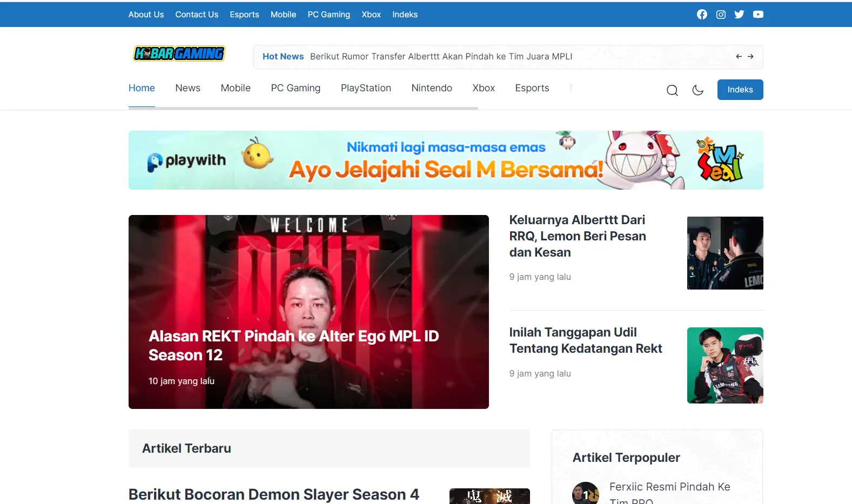852x504 pixels.
Task: Select the Home navigation tab
Action: (142, 88)
